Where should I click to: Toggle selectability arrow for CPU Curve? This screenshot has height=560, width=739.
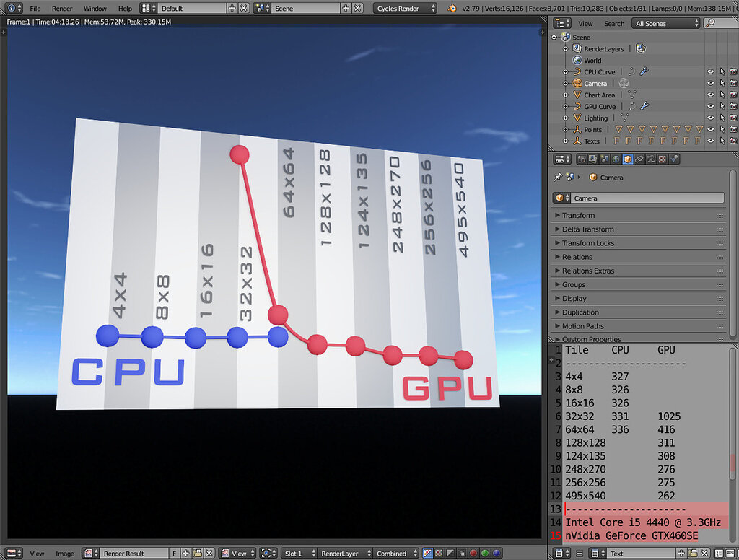[722, 71]
